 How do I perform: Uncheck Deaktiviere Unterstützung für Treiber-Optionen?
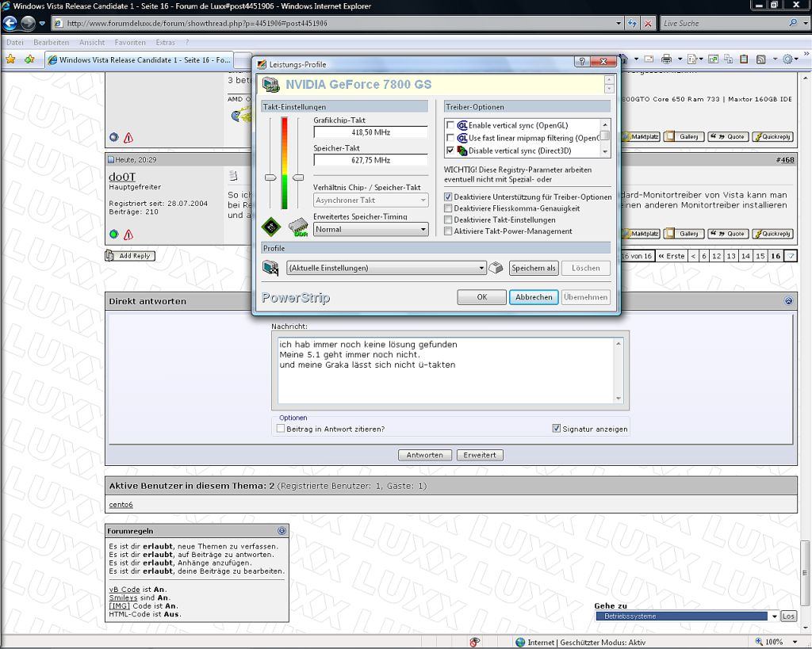coord(448,197)
